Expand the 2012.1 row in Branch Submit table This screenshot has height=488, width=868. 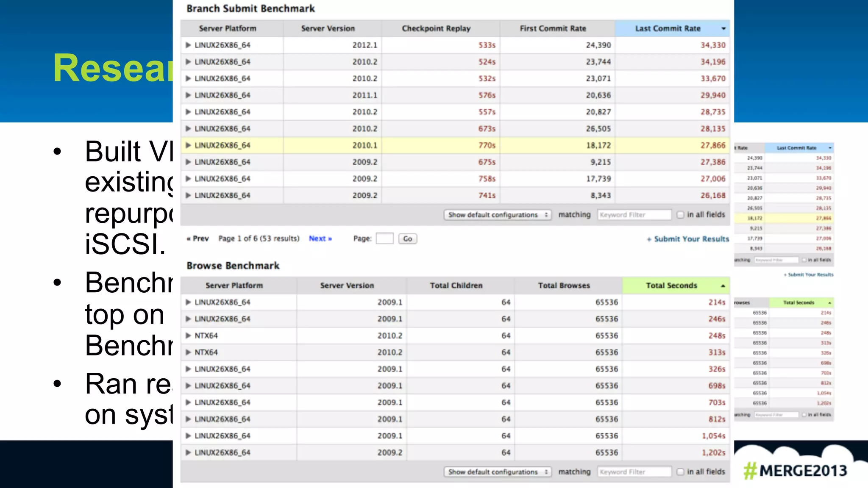(x=188, y=45)
